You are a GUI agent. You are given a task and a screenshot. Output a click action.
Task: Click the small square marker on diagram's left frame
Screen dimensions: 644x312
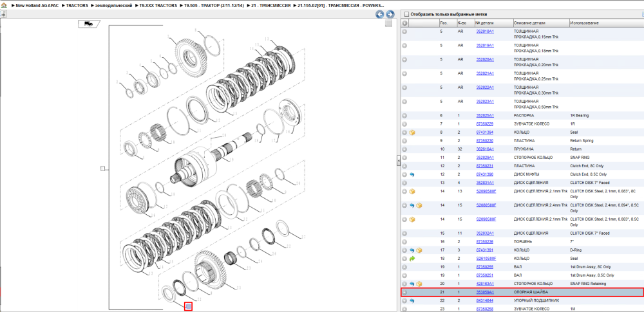103,169
